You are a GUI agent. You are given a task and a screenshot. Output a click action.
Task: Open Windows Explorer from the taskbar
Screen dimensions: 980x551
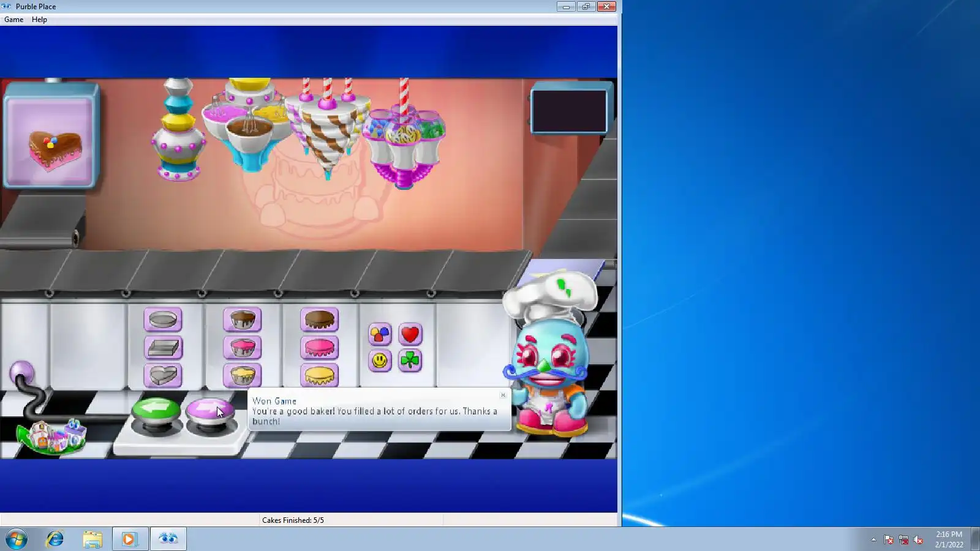pos(92,539)
